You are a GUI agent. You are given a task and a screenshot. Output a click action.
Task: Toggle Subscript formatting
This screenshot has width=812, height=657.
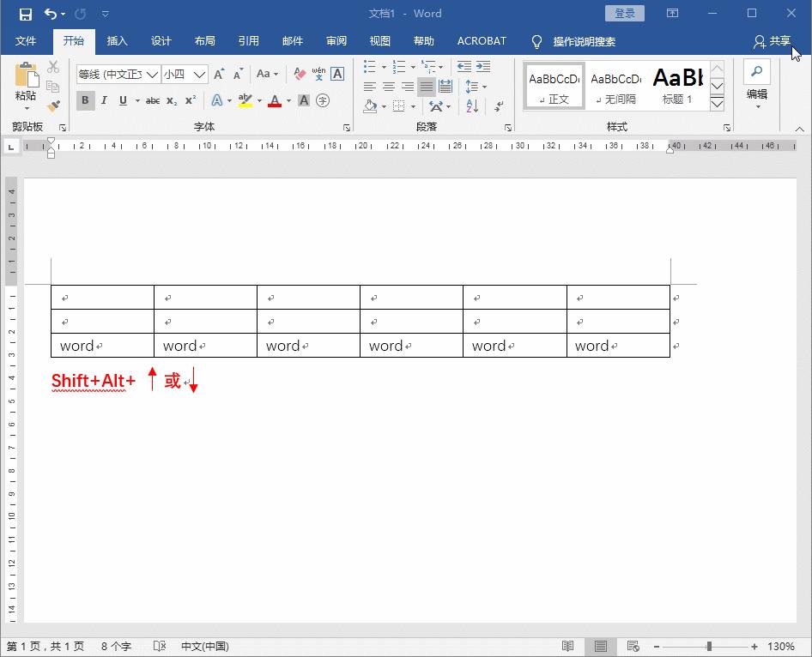pyautogui.click(x=172, y=100)
